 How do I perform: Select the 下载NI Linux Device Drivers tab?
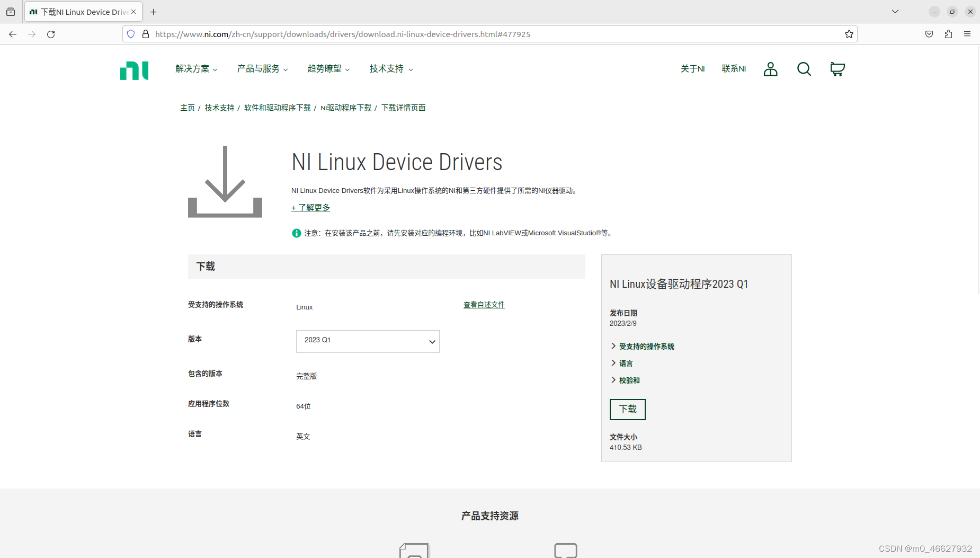[x=84, y=12]
